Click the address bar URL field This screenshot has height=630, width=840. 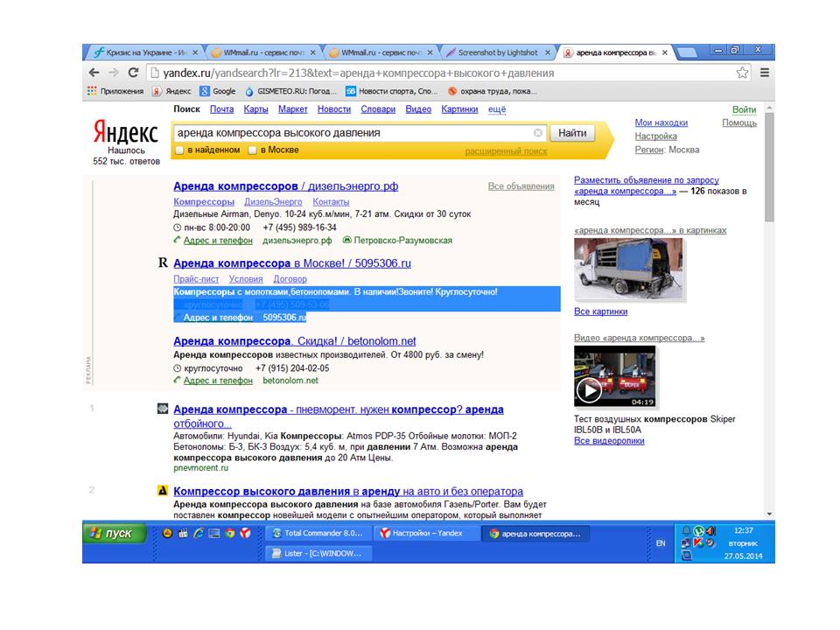(x=447, y=73)
